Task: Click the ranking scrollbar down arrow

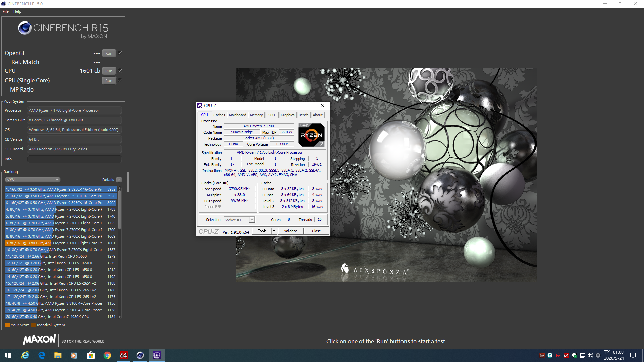Action: click(x=120, y=317)
